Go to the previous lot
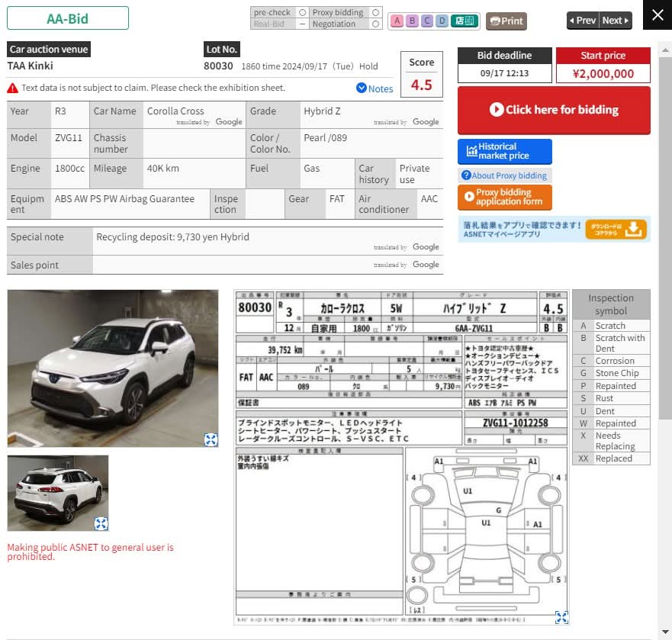 tap(583, 21)
